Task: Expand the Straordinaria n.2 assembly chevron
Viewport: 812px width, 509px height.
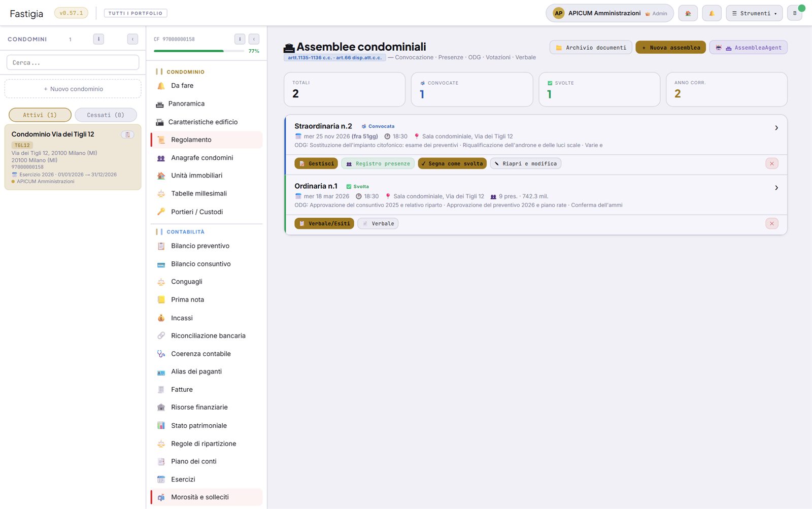Action: tap(776, 128)
